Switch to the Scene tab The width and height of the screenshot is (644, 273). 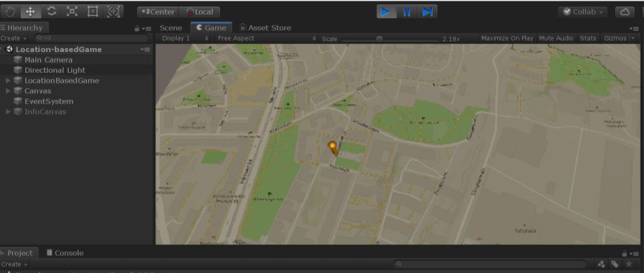171,28
